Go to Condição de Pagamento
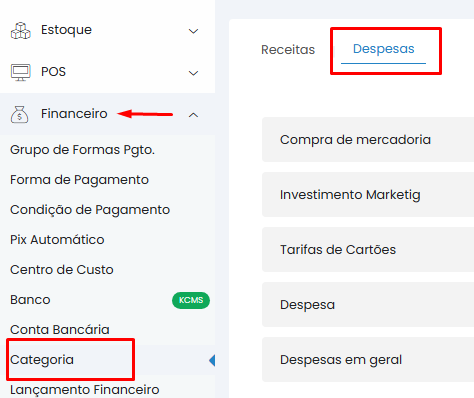This screenshot has height=398, width=474. (90, 210)
